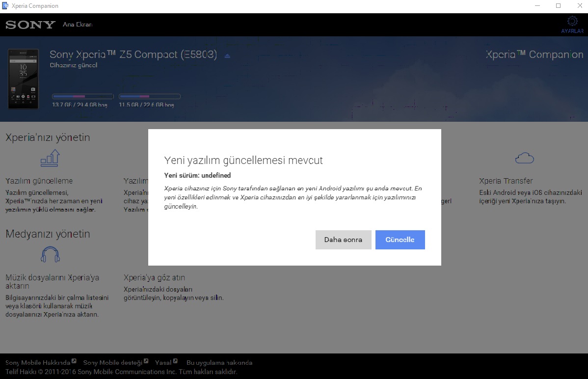The width and height of the screenshot is (588, 379).
Task: Click the Xperia Z5 Compact phone image
Action: click(x=23, y=79)
